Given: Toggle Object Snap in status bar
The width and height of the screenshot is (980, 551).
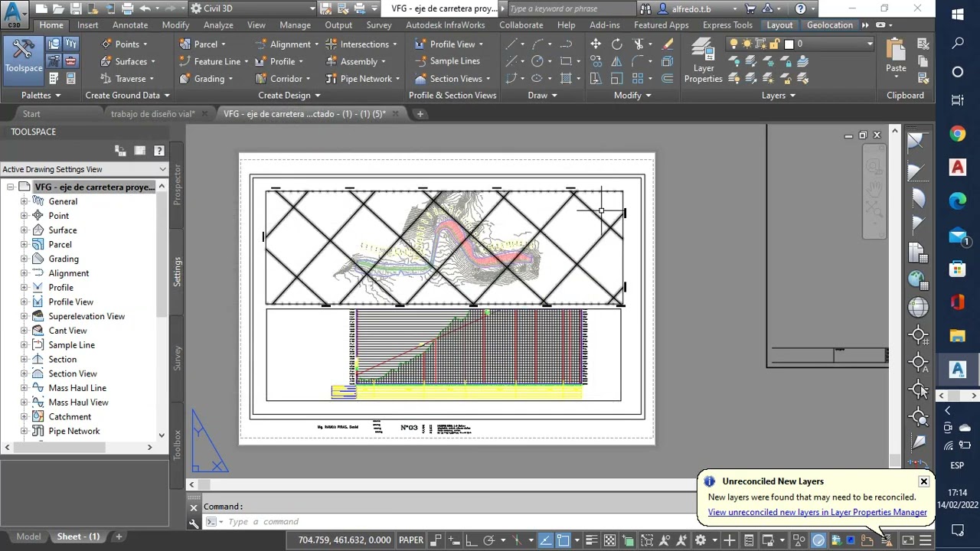Looking at the screenshot, I should (x=563, y=540).
